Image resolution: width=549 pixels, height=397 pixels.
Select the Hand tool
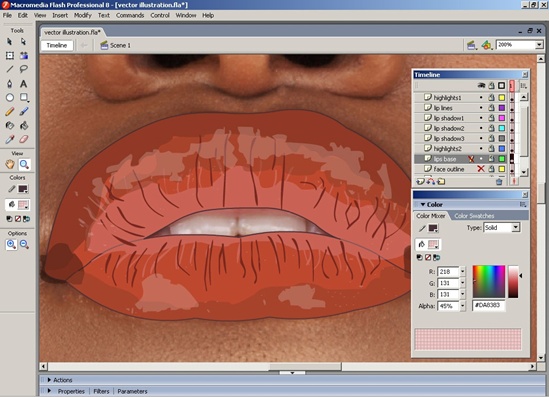[10, 164]
